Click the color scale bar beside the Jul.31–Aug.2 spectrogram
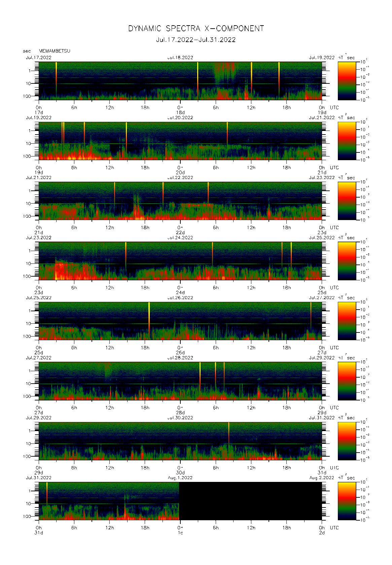This screenshot has width=392, height=565. (x=347, y=501)
